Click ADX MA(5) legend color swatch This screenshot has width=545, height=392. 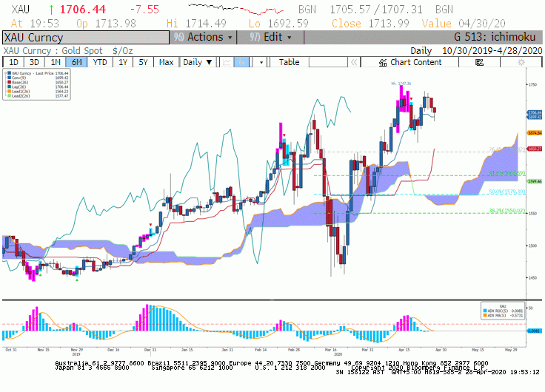(x=485, y=315)
